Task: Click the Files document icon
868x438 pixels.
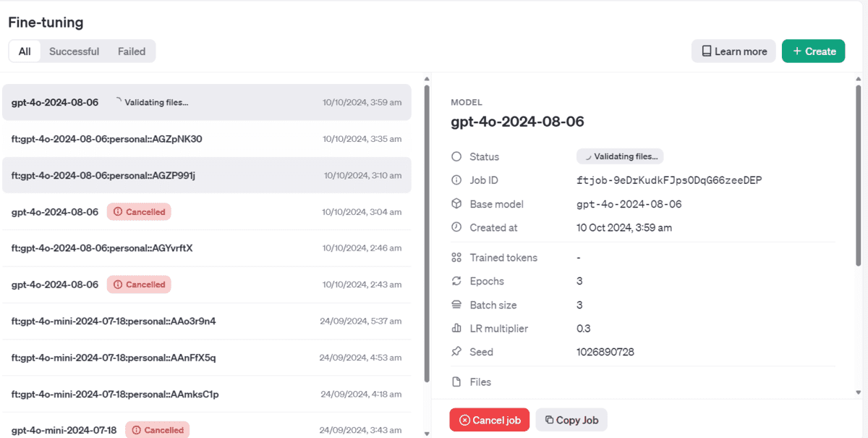Action: point(456,382)
